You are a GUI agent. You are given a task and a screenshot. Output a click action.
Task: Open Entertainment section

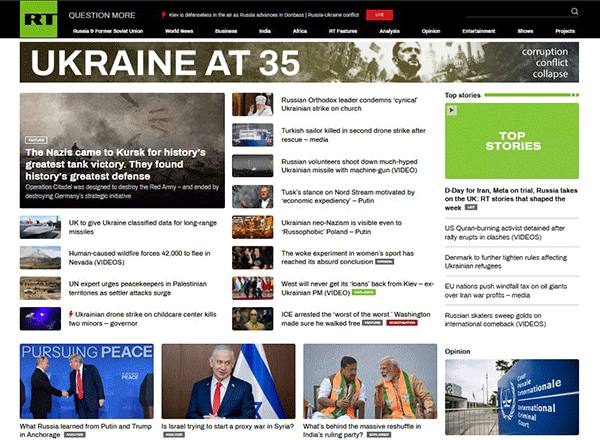479,31
